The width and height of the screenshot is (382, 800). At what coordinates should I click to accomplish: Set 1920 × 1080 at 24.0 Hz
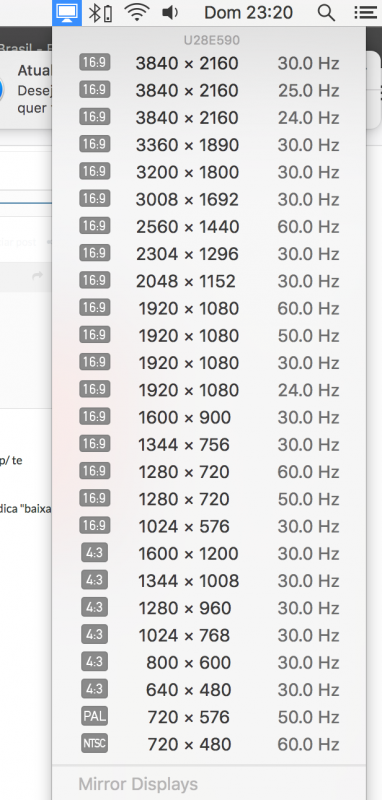click(x=209, y=390)
